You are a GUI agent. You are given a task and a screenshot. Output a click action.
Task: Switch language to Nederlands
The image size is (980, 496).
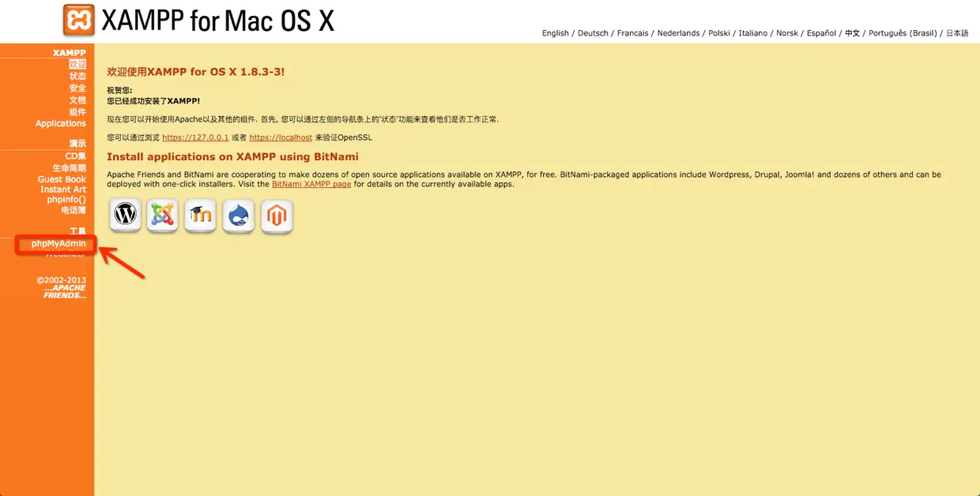point(678,33)
